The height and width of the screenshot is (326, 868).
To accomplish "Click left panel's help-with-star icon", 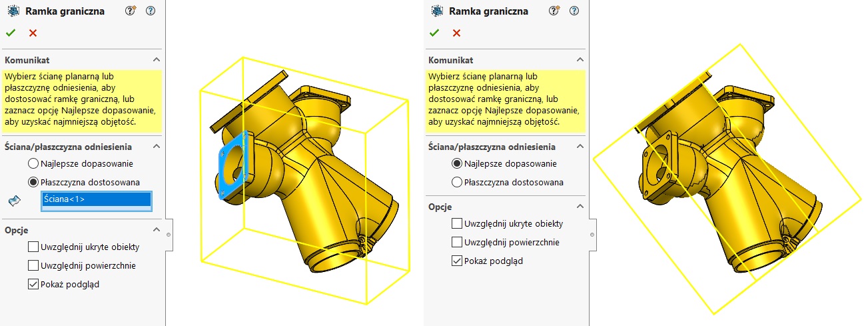I will click(131, 11).
